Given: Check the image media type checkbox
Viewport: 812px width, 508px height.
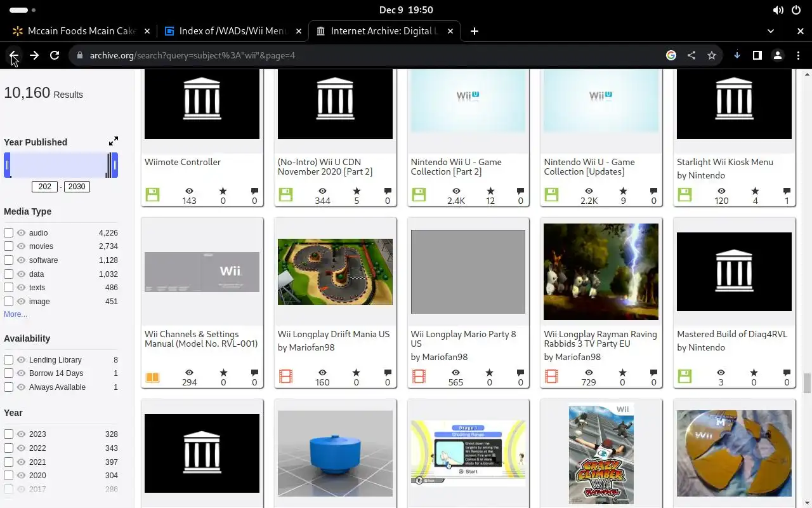Looking at the screenshot, I should pos(9,302).
